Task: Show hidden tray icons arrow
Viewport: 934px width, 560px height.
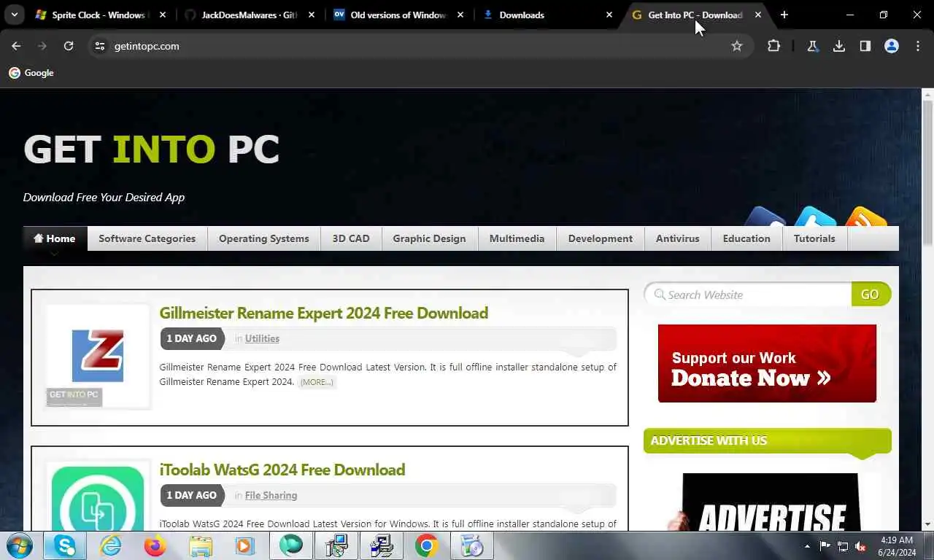Action: (x=807, y=546)
